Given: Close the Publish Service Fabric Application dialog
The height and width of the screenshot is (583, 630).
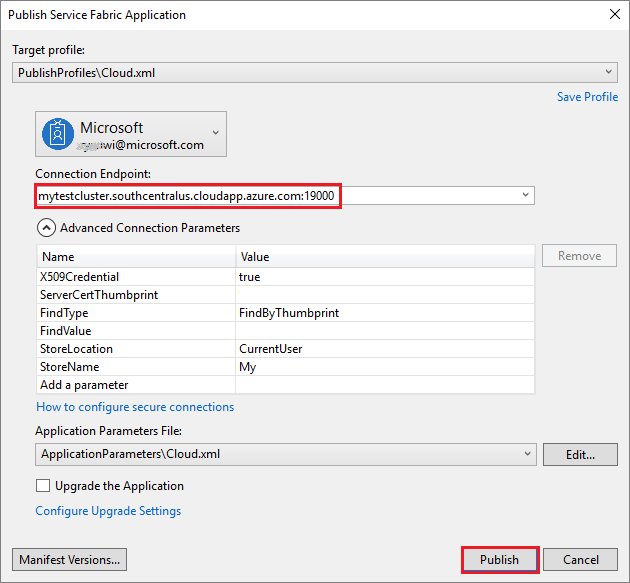Looking at the screenshot, I should (615, 14).
